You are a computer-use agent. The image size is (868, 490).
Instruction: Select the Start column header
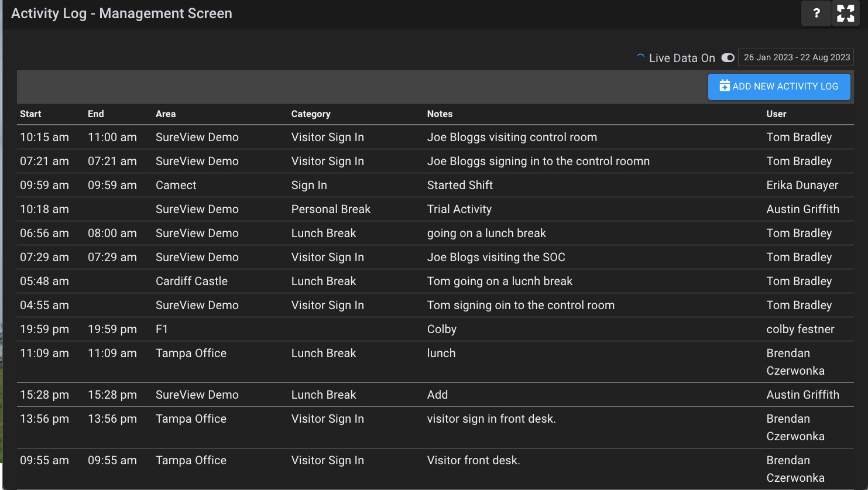coord(30,114)
